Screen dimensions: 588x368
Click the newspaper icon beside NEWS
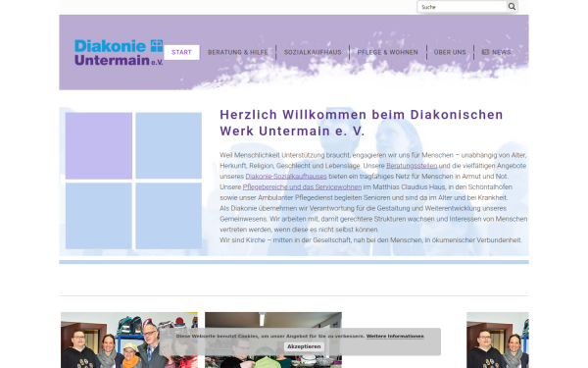pyautogui.click(x=485, y=52)
